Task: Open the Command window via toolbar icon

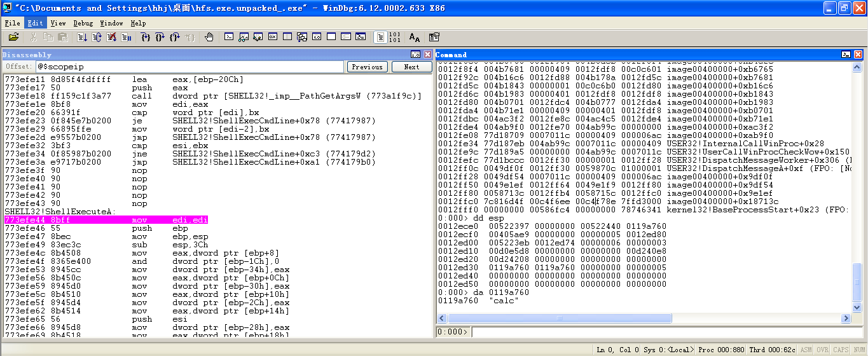Action: pyautogui.click(x=229, y=38)
